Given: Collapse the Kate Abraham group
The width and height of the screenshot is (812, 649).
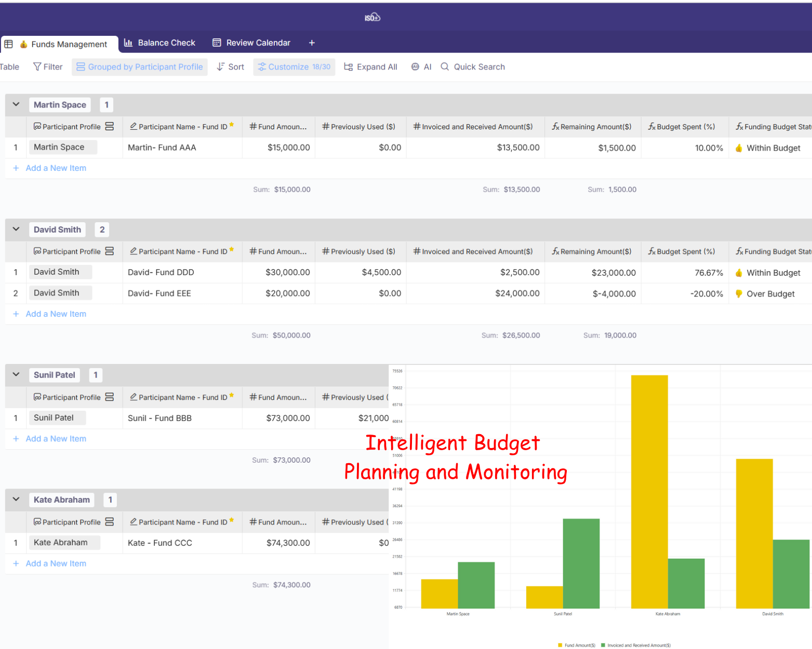Looking at the screenshot, I should click(x=16, y=499).
